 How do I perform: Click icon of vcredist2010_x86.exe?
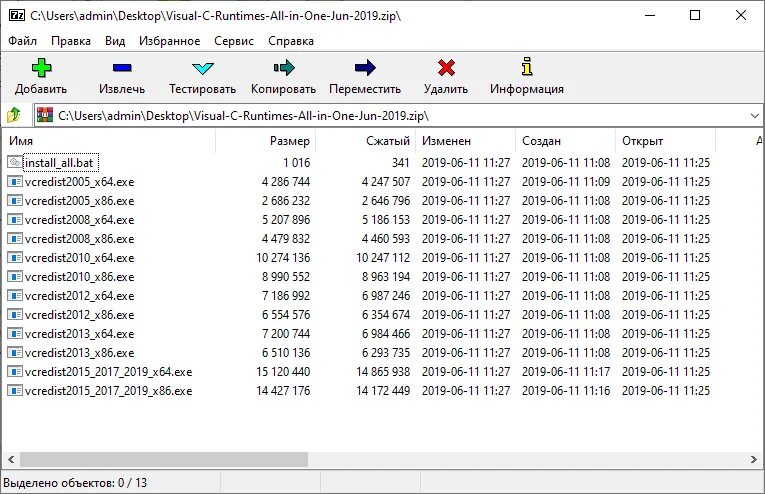click(x=15, y=277)
